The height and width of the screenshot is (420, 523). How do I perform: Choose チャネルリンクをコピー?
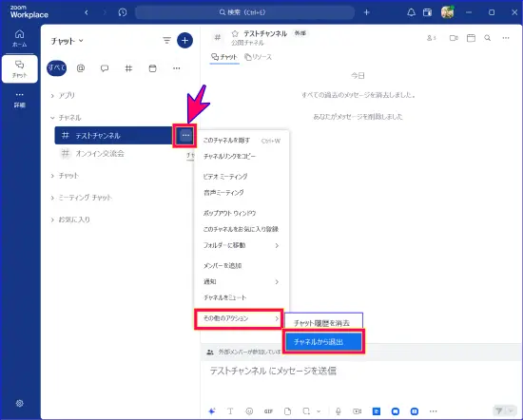[242, 157]
